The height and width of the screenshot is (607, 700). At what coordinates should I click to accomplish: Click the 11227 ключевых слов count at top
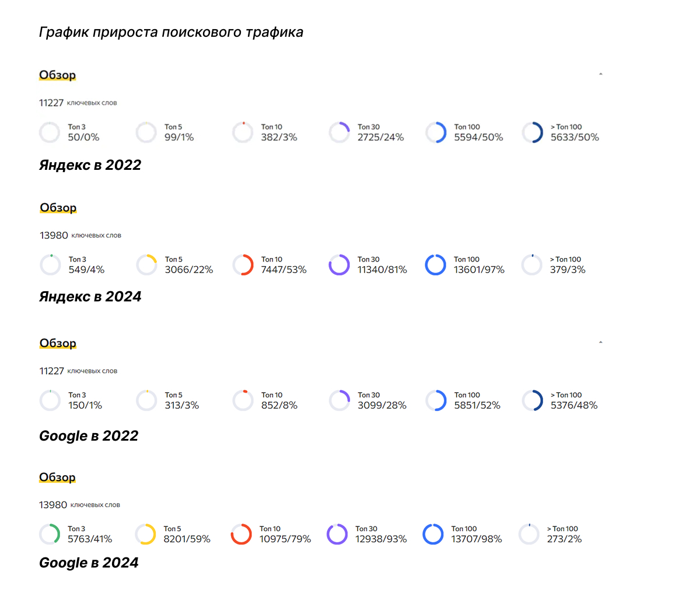pos(78,103)
